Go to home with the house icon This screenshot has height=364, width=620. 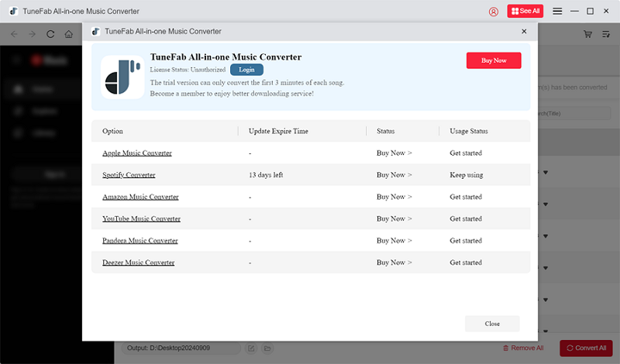(68, 34)
